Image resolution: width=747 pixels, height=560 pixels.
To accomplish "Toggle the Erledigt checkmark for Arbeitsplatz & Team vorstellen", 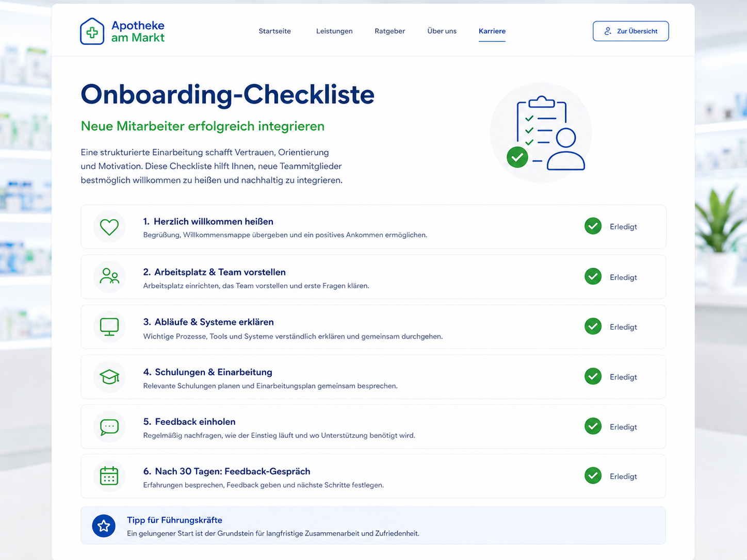I will click(593, 276).
